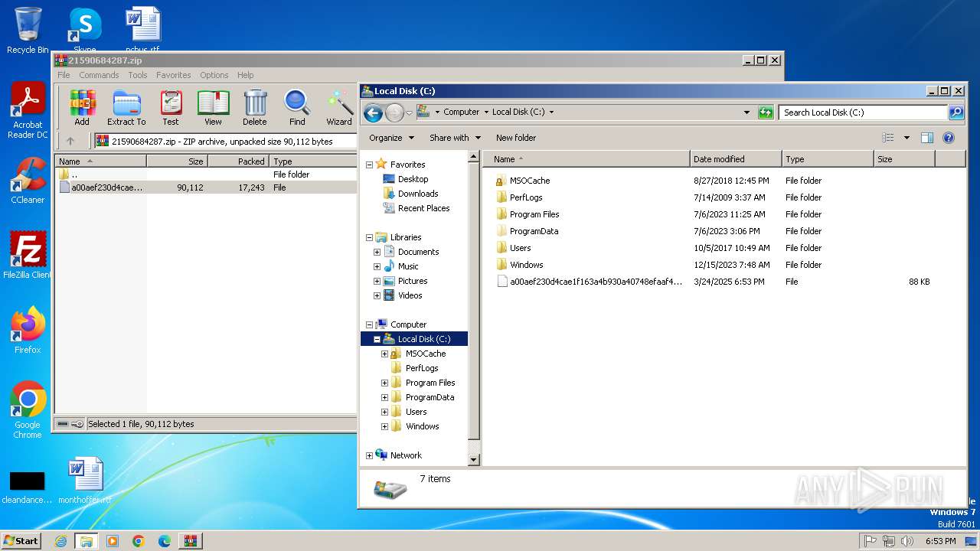980x551 pixels.
Task: Sort by Size column in Explorer
Action: 904,159
